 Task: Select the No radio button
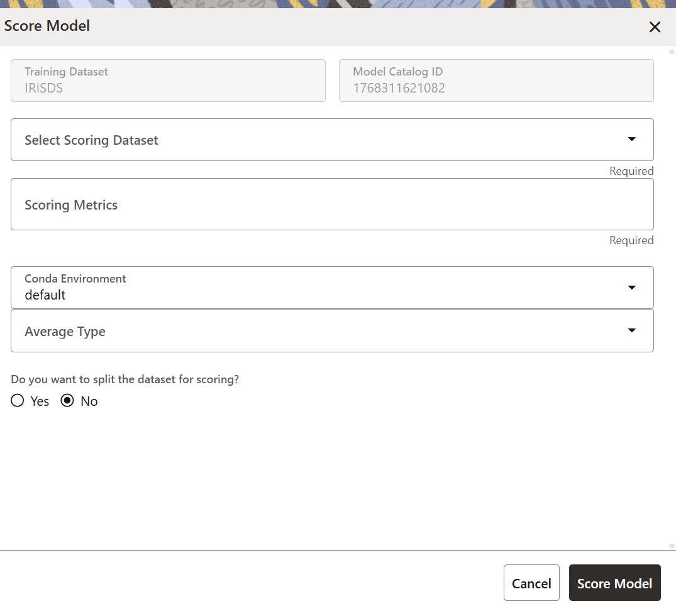click(x=68, y=400)
